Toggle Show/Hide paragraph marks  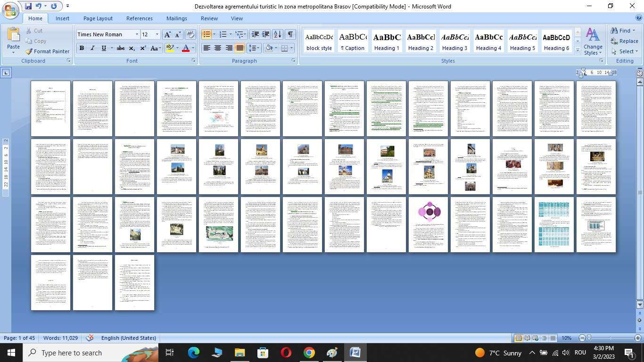[290, 34]
